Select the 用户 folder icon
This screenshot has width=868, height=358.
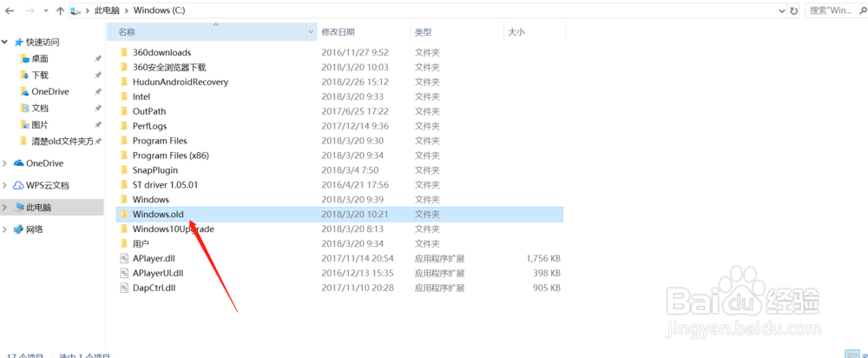pos(124,243)
